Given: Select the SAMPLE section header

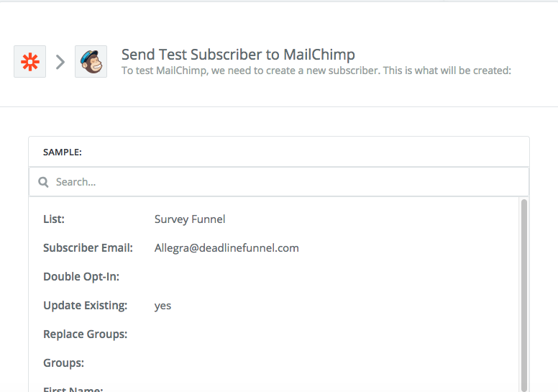Looking at the screenshot, I should click(x=63, y=152).
